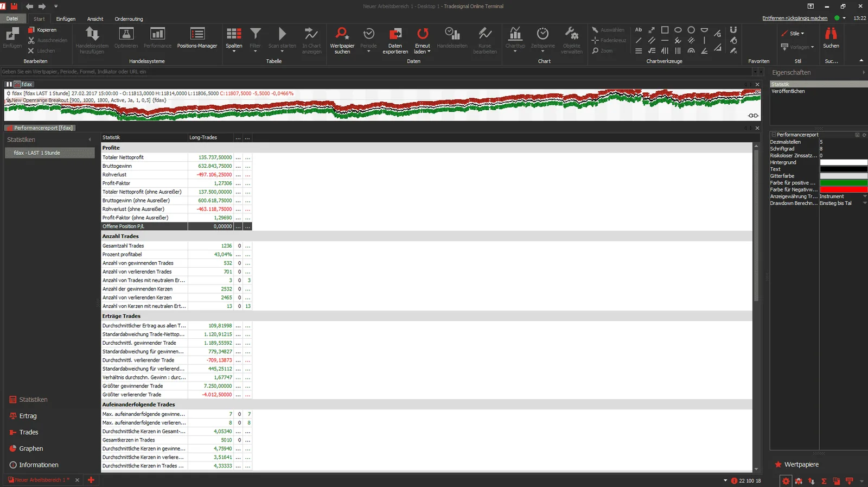This screenshot has width=868, height=487.
Task: Open the Graphen sidebar section
Action: click(x=26, y=448)
